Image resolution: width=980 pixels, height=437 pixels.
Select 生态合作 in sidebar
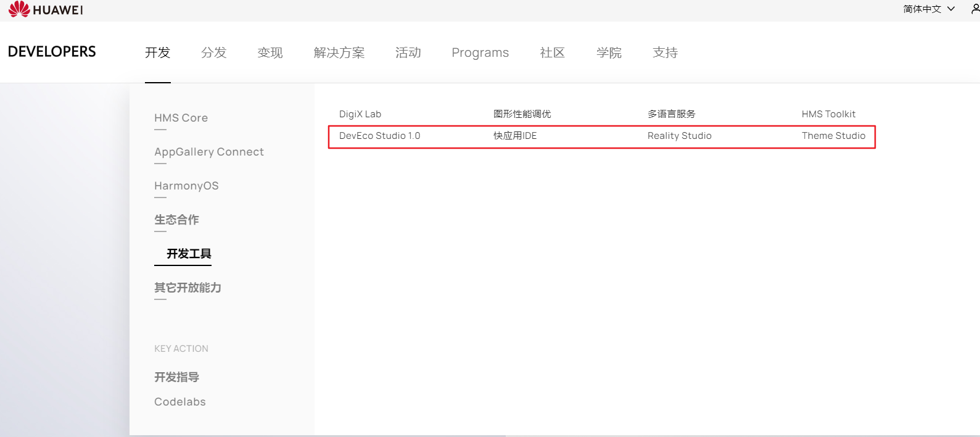[176, 220]
